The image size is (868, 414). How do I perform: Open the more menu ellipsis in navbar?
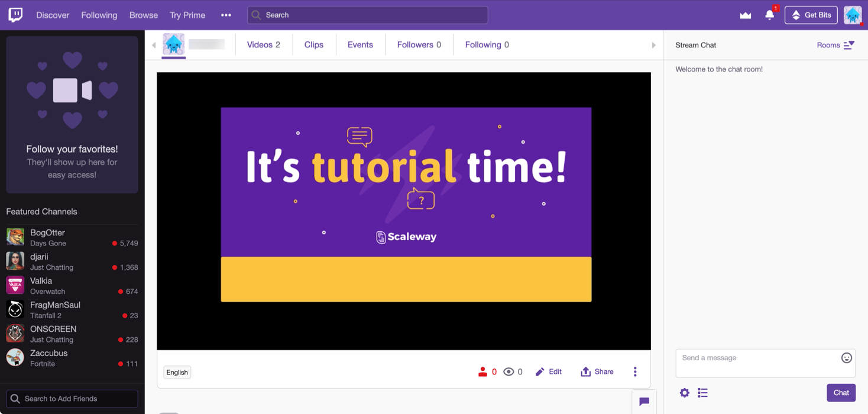coord(226,15)
